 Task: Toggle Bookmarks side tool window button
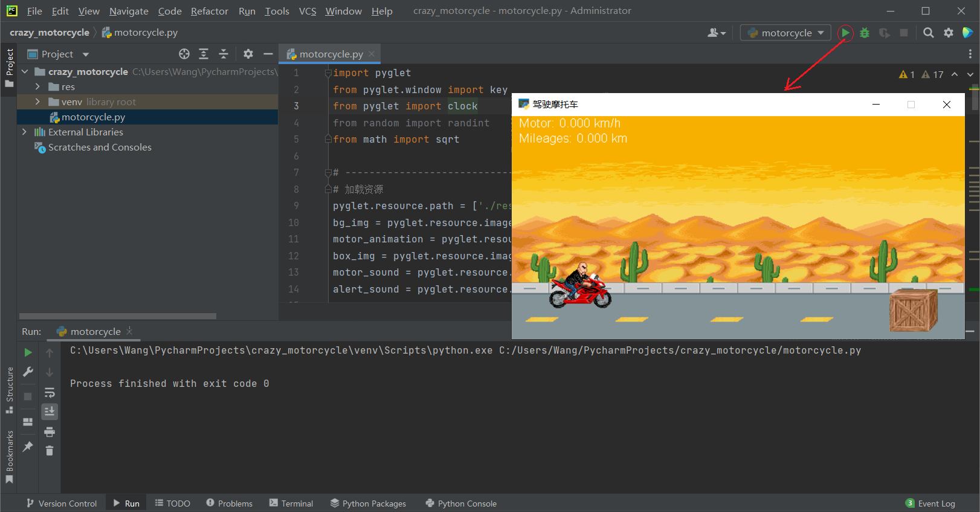[x=9, y=456]
